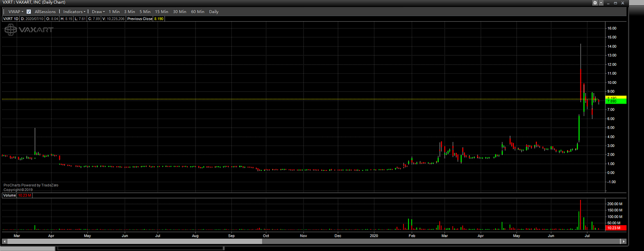Click the chart window title bar text
Viewport: 644px width, 251px height.
33,2
